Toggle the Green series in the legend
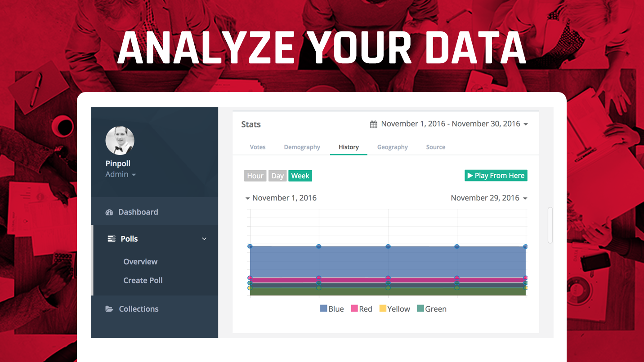The image size is (644, 362). coord(432,309)
